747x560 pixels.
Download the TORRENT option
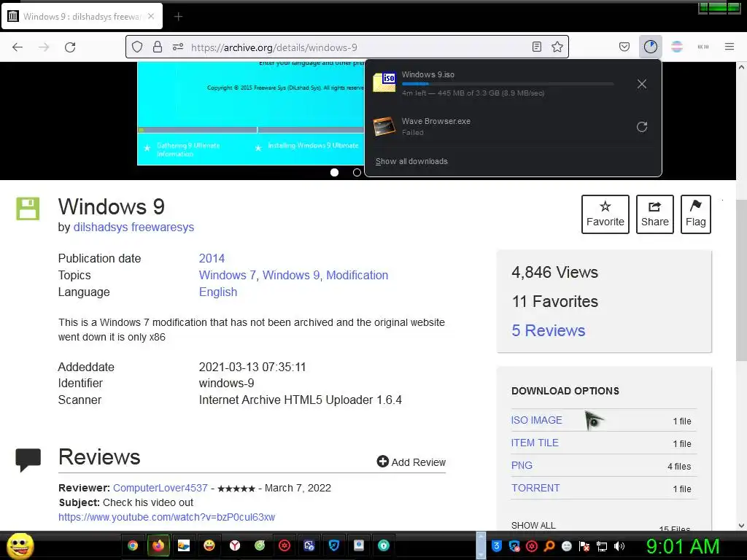tap(535, 488)
